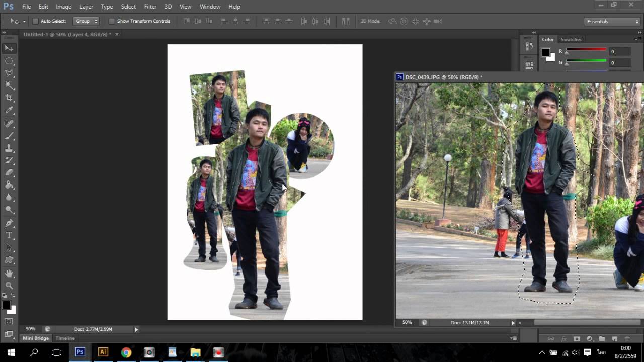The image size is (644, 362).
Task: Select the Blur tool
Action: tap(9, 198)
